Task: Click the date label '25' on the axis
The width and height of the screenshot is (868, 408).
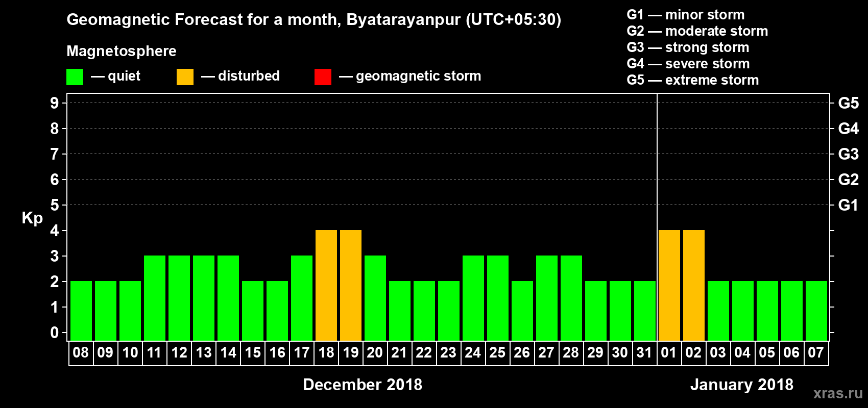Action: pyautogui.click(x=497, y=353)
